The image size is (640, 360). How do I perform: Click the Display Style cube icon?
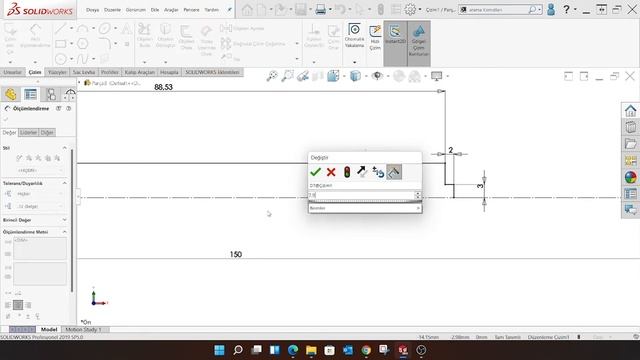[x=355, y=76]
